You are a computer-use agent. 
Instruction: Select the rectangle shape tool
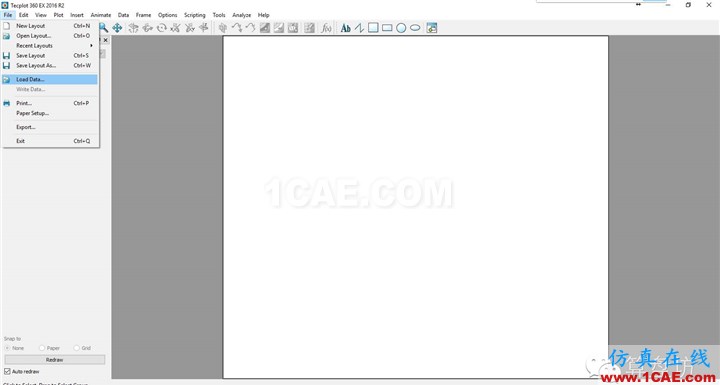pyautogui.click(x=387, y=28)
